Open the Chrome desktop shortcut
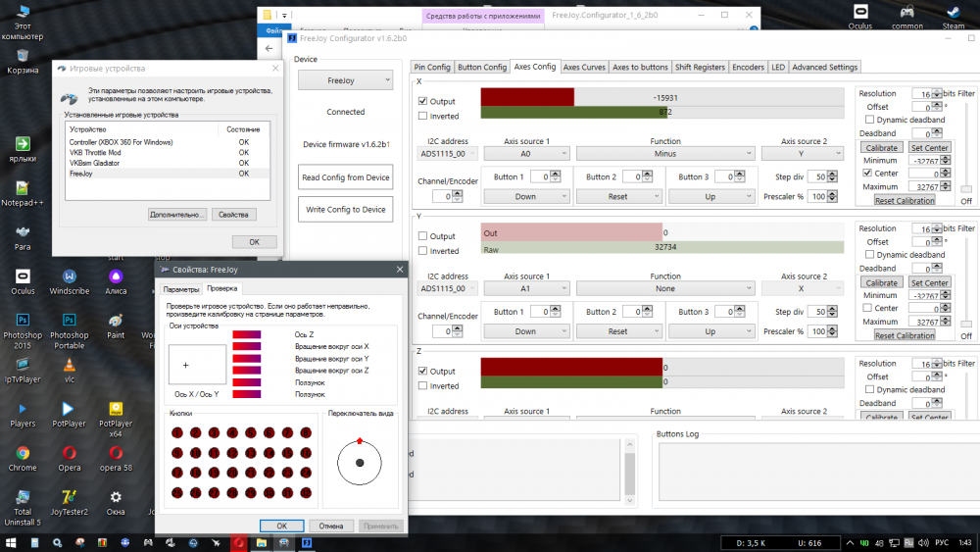 (x=23, y=455)
